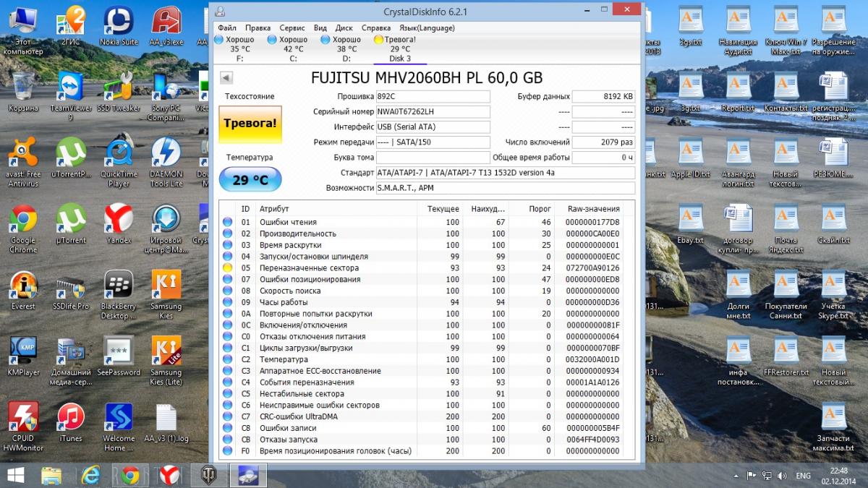Open the Справка menu
Viewport: 868px width, 488px height.
click(376, 28)
